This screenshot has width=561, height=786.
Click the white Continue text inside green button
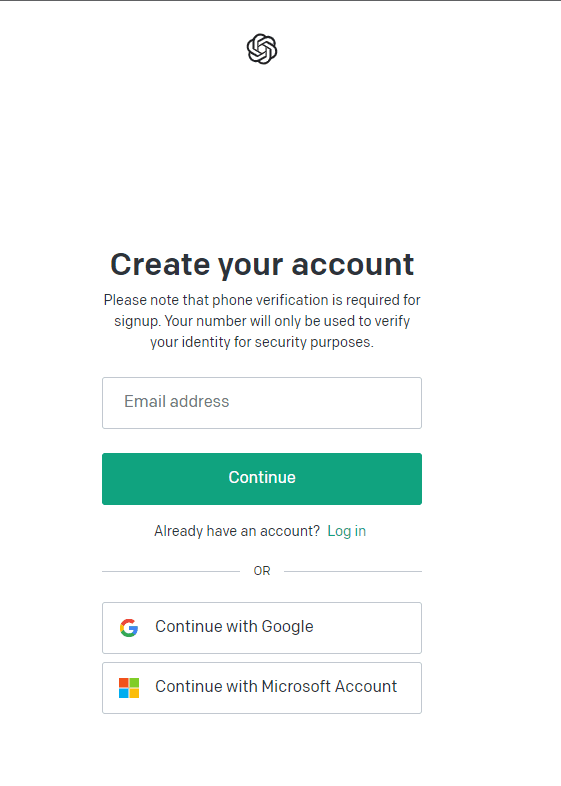click(262, 477)
